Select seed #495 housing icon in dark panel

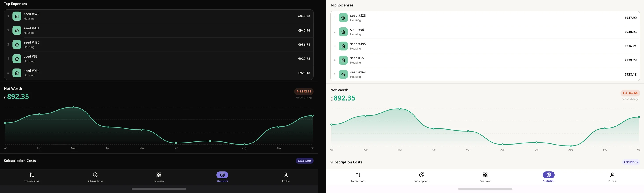click(x=17, y=45)
